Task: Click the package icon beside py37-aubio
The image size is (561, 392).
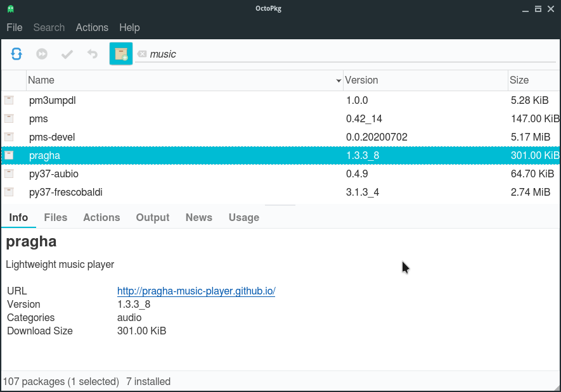Action: pyautogui.click(x=9, y=174)
